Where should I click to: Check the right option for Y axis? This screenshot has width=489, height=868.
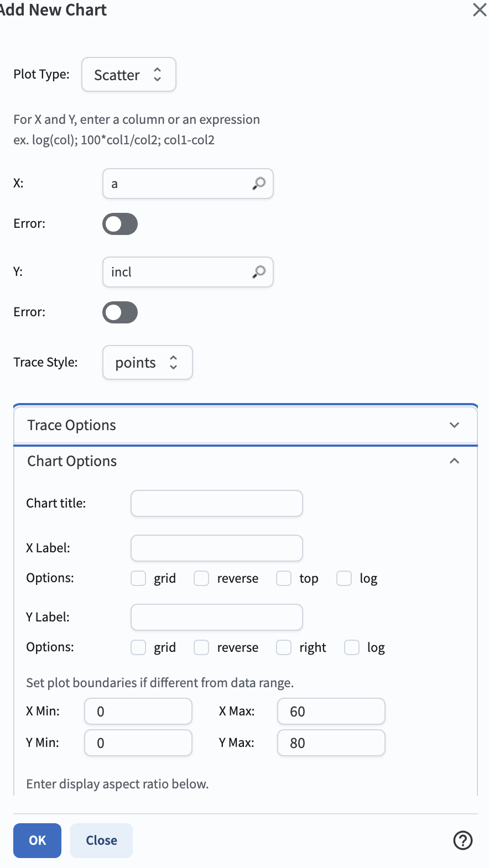(x=284, y=647)
